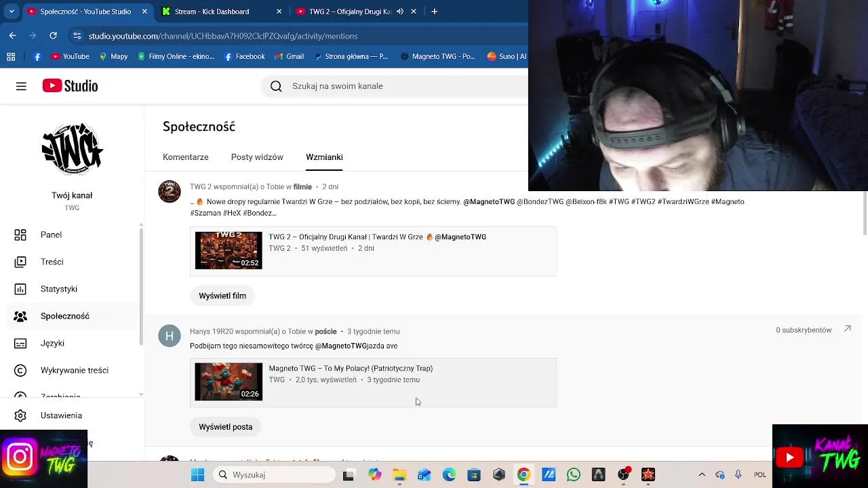Screen dimensions: 868x488
Task: Open Treści in the sidebar
Action: (x=72, y=262)
